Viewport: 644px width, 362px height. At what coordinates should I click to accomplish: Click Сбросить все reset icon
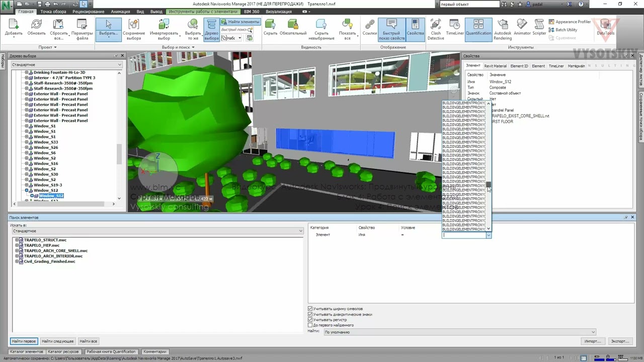click(x=58, y=30)
